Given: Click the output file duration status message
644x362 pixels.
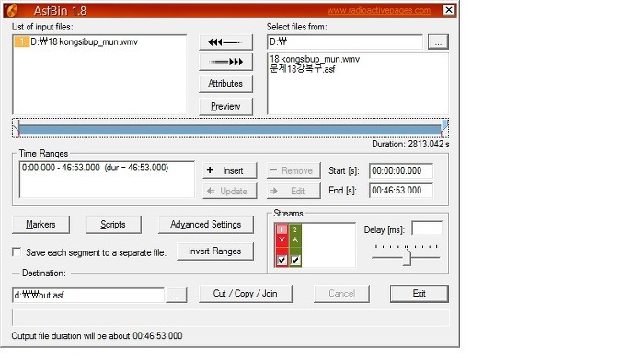Looking at the screenshot, I should coord(97,335).
